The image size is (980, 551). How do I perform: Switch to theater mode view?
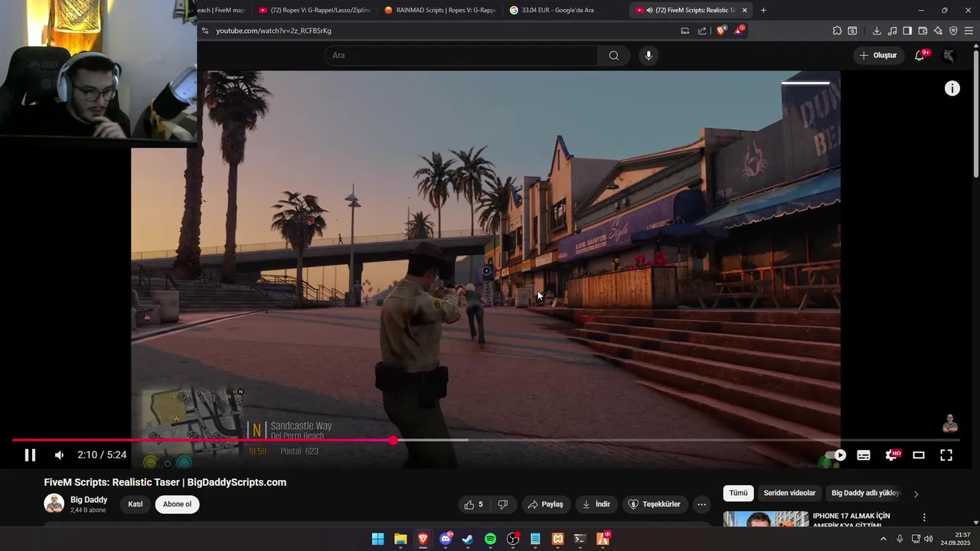click(919, 455)
